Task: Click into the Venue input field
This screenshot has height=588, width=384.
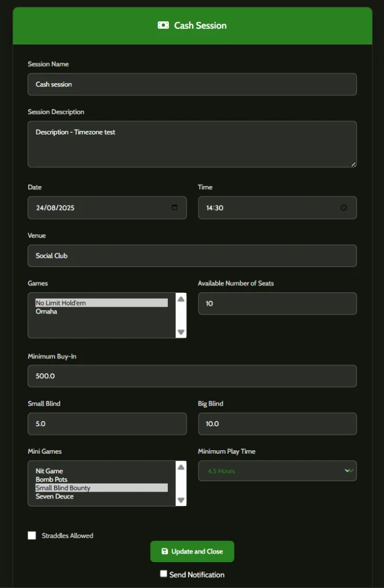Action: [192, 256]
